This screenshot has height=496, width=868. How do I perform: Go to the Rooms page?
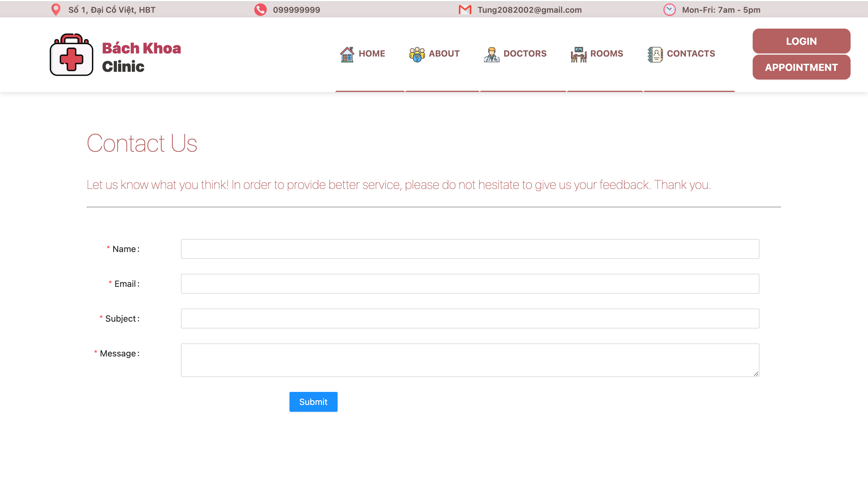(606, 53)
